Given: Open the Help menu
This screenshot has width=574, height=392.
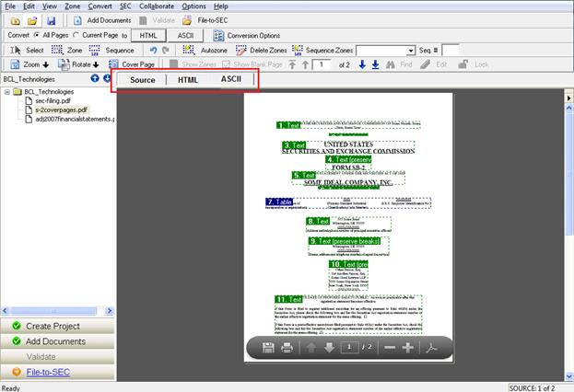Looking at the screenshot, I should pos(221,6).
